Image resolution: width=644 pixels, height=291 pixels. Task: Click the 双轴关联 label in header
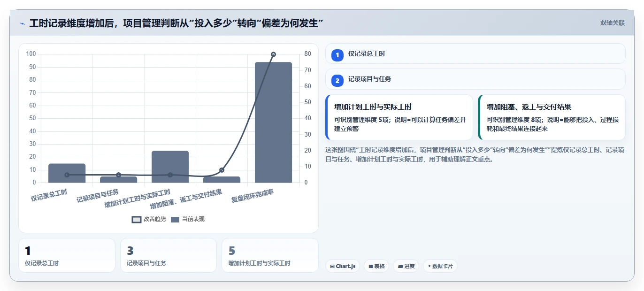point(613,23)
